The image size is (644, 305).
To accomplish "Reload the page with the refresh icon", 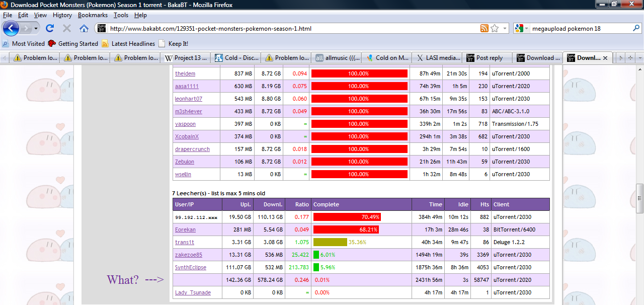I will (x=50, y=28).
